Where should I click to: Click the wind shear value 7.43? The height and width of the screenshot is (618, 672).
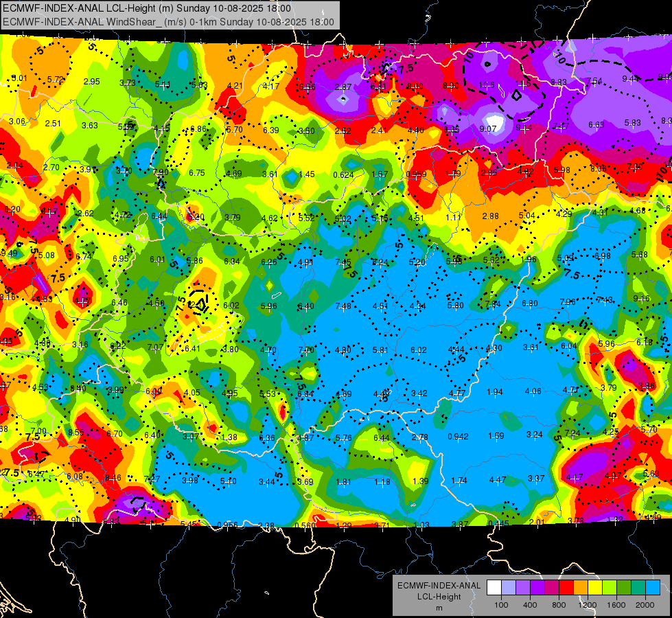pos(605,300)
